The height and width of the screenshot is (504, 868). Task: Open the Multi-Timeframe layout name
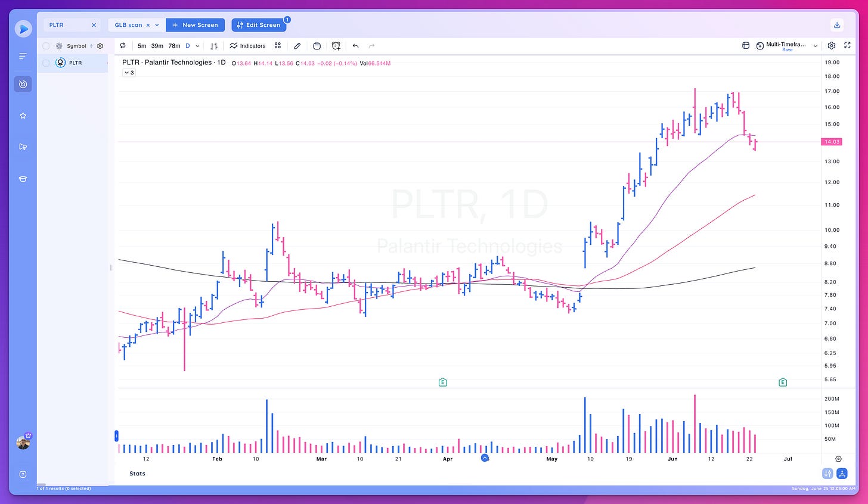pos(786,44)
